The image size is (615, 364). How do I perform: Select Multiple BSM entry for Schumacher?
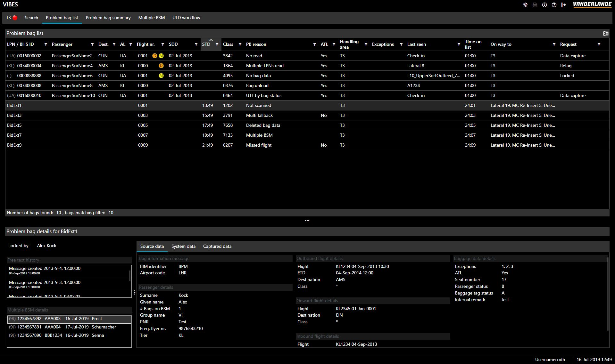pyautogui.click(x=69, y=327)
